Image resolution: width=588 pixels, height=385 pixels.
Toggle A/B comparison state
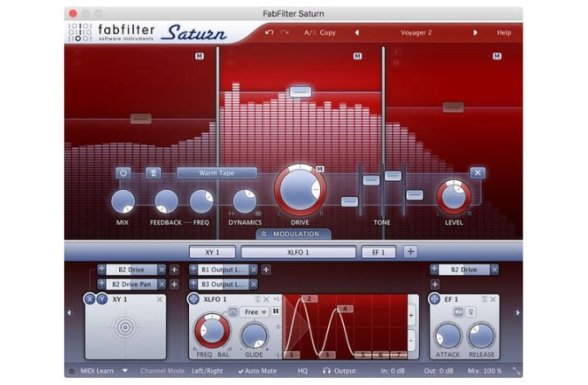click(x=310, y=32)
